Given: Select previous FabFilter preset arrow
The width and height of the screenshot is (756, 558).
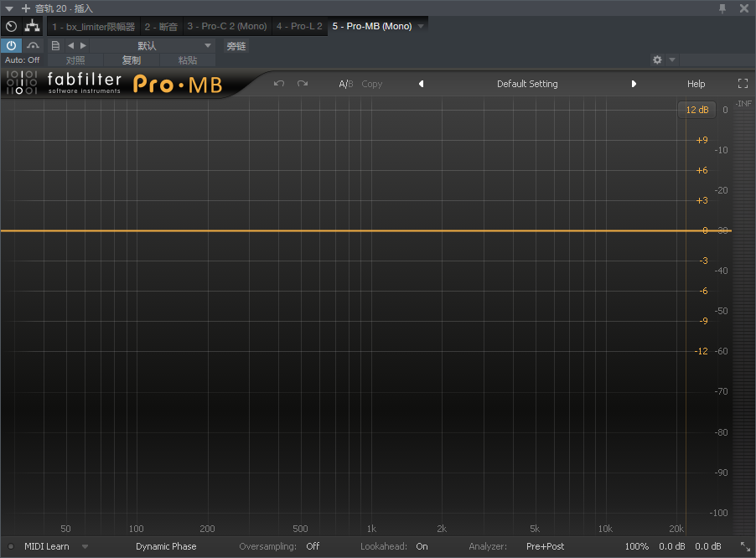Looking at the screenshot, I should (x=421, y=84).
